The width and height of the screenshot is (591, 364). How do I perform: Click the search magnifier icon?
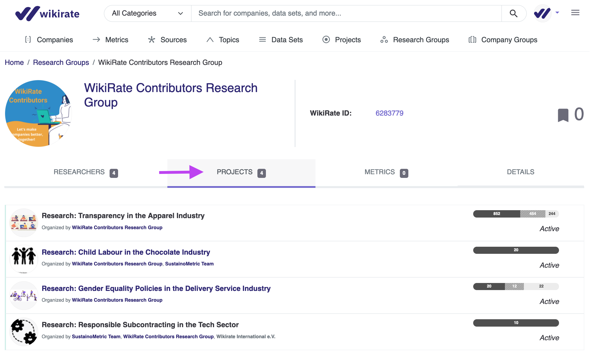(x=513, y=13)
